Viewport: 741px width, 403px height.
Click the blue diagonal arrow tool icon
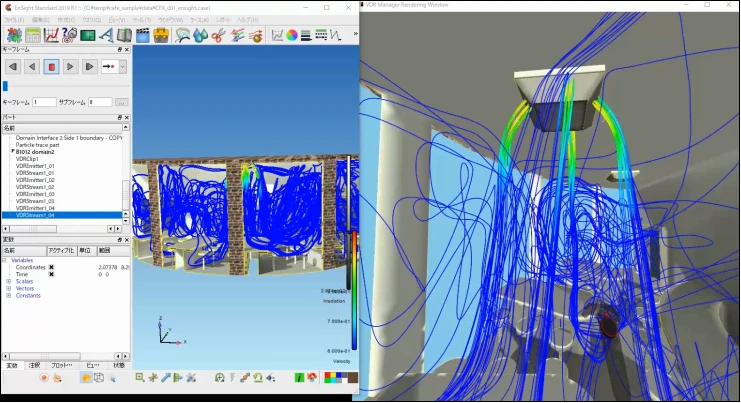pos(165,377)
